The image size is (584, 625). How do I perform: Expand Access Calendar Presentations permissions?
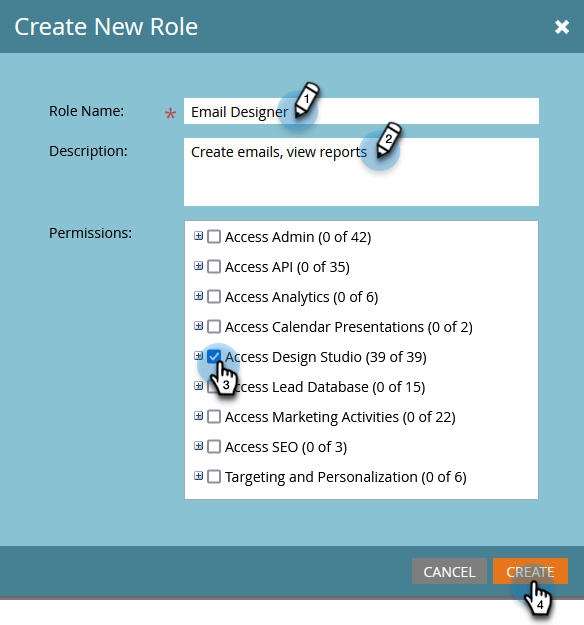pyautogui.click(x=198, y=326)
